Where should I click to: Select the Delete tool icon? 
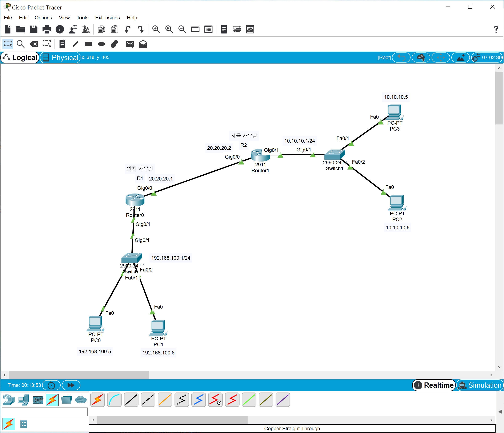coord(33,44)
